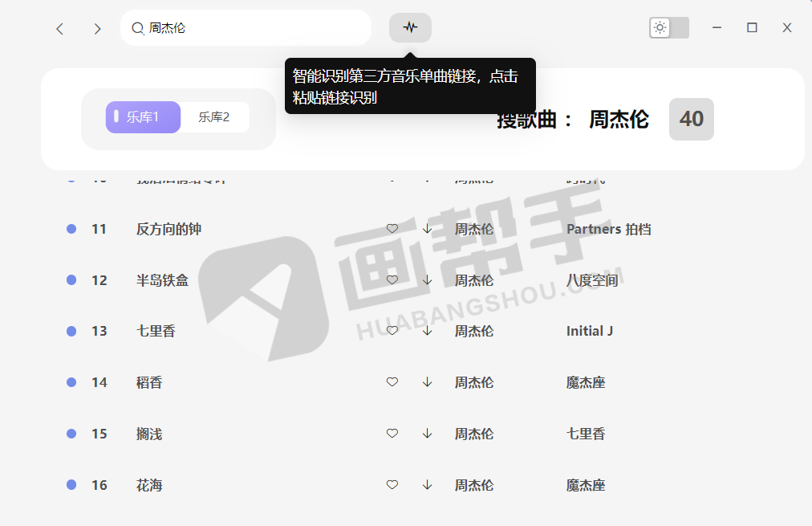Image resolution: width=812 pixels, height=526 pixels.
Task: Switch to the 乐库2 tab
Action: pos(214,117)
